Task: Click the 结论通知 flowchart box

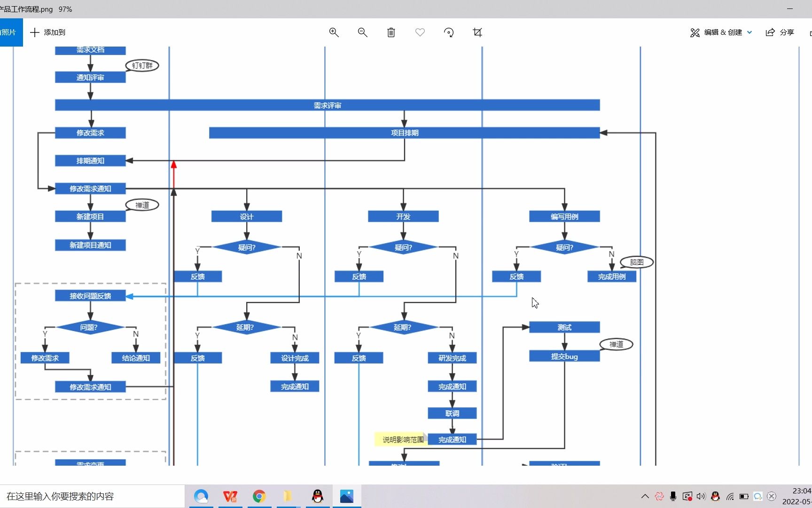Action: pos(136,358)
